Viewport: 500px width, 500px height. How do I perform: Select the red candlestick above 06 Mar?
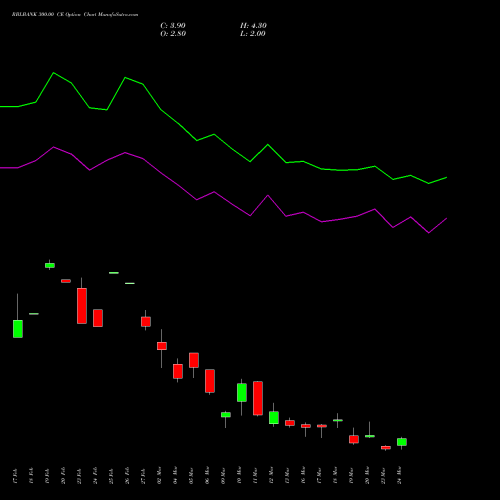[210, 381]
